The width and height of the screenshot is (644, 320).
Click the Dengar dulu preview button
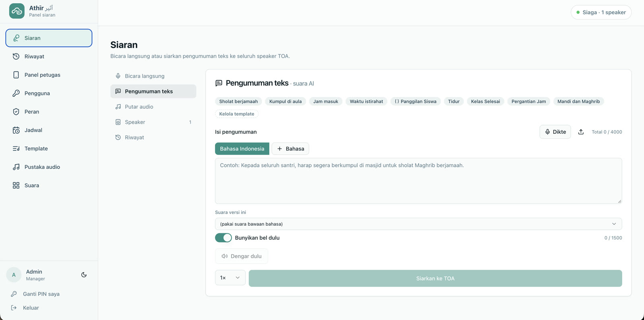(x=242, y=256)
